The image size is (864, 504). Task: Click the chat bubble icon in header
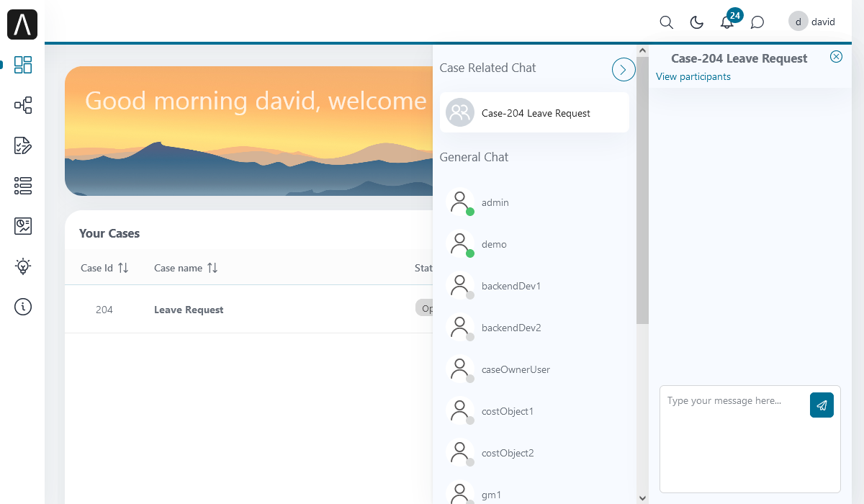coord(757,22)
